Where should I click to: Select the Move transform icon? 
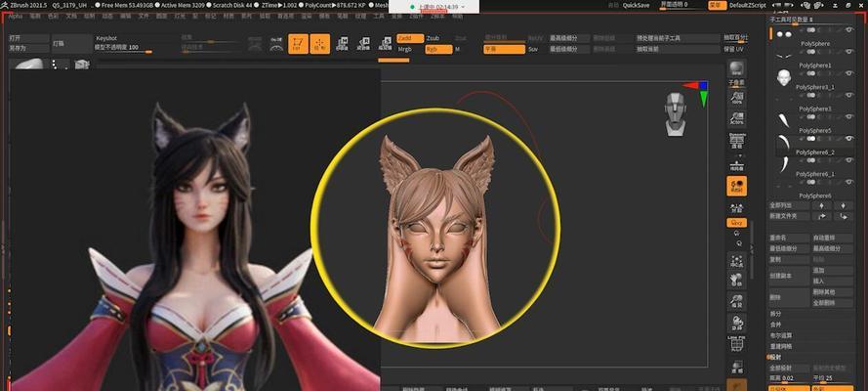342,44
